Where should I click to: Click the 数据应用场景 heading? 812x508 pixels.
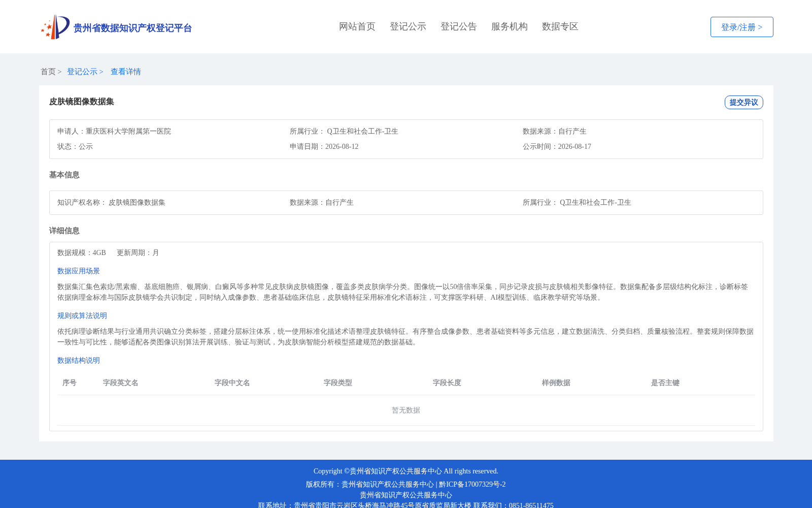[x=79, y=271]
